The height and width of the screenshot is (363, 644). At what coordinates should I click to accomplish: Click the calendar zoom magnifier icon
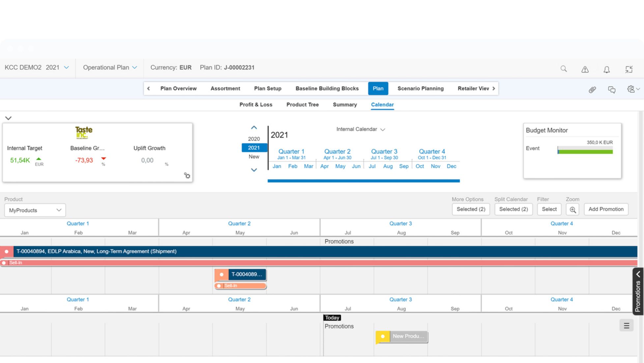[x=572, y=210]
